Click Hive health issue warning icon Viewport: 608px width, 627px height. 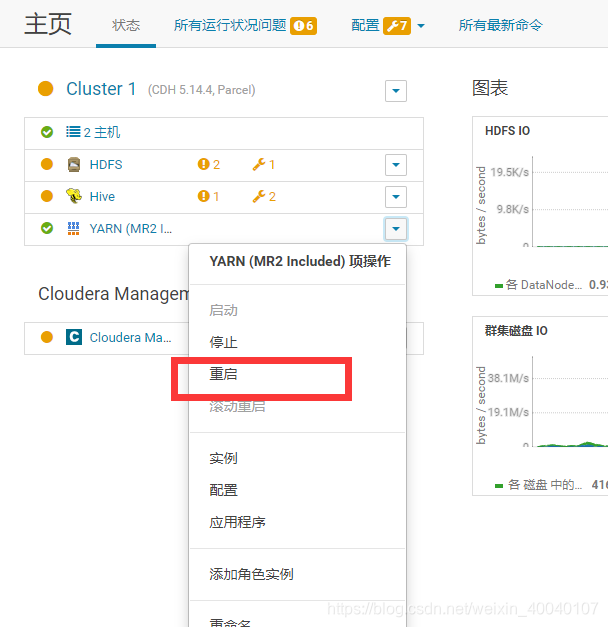pyautogui.click(x=204, y=196)
